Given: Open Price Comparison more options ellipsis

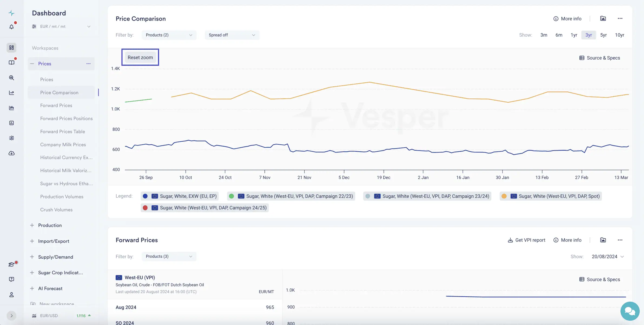Looking at the screenshot, I should (x=620, y=18).
